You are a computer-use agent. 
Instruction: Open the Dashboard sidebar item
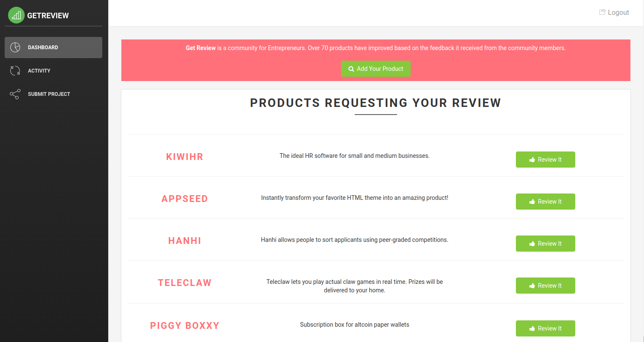click(53, 48)
